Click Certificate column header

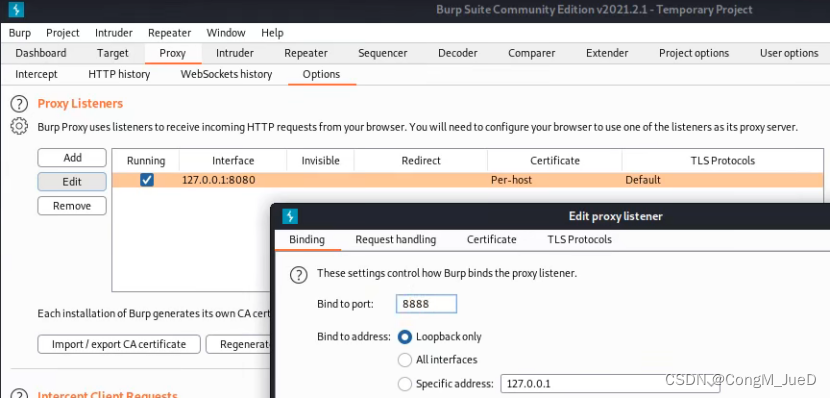(x=554, y=161)
